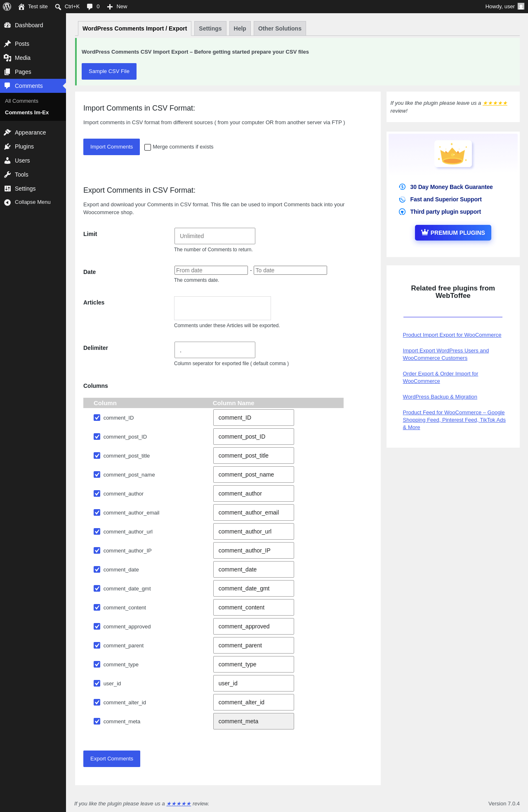Click the From date field
This screenshot has height=812, width=528.
click(211, 270)
